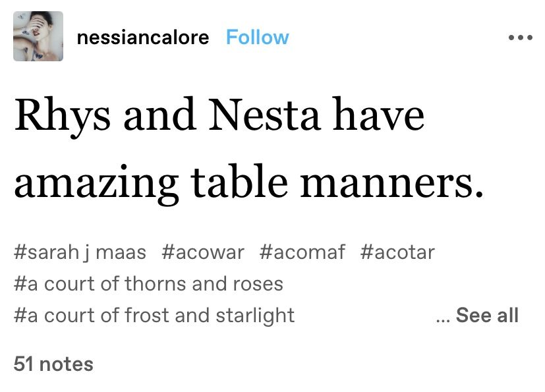Open #a court of thorns and roses tag

tap(148, 283)
